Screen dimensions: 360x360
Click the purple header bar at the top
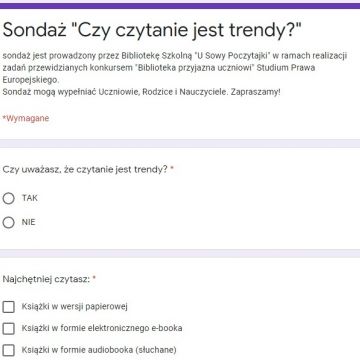pos(180,6)
